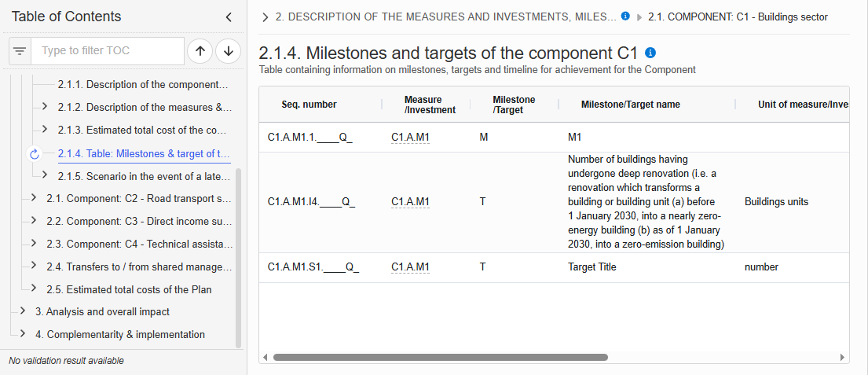Click horizontal scrollbar under the table
Viewport: 868px width, 375px height.
tap(440, 357)
